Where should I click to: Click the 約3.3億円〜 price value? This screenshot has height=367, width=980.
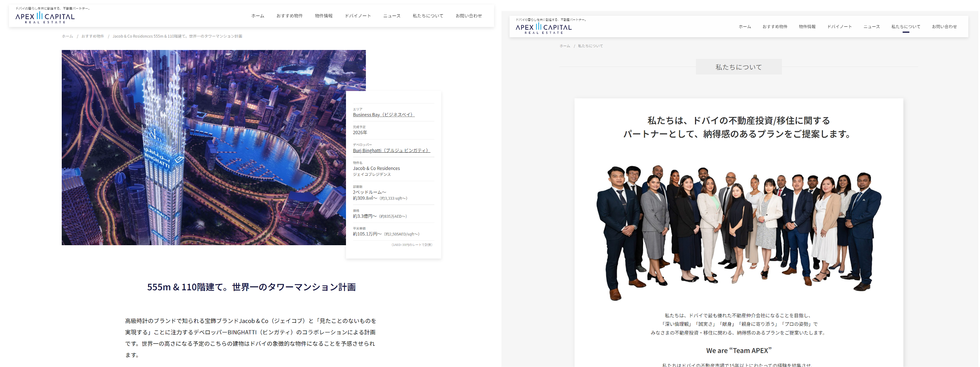pos(365,216)
